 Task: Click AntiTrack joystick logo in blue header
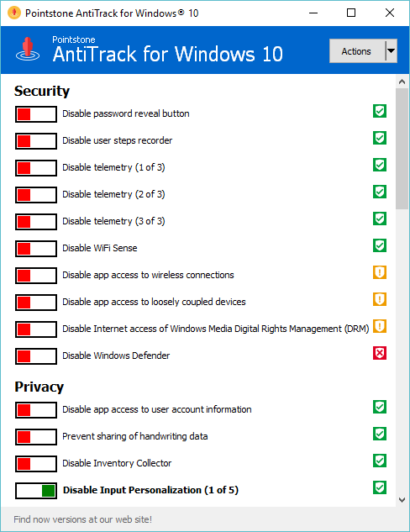[x=28, y=50]
